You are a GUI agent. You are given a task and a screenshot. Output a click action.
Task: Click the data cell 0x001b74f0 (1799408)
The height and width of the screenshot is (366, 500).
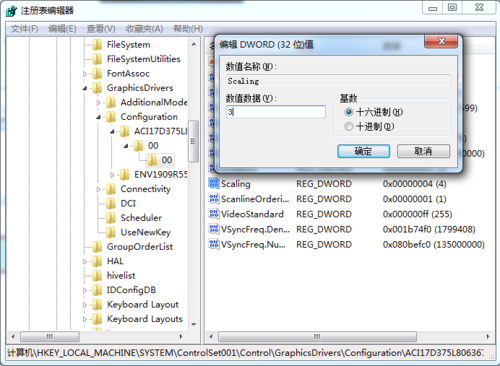[x=429, y=229]
